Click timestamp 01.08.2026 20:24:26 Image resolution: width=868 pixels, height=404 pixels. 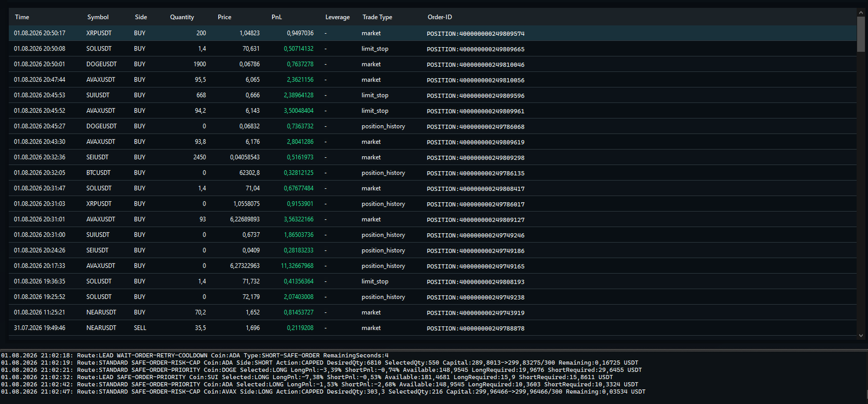pos(40,251)
